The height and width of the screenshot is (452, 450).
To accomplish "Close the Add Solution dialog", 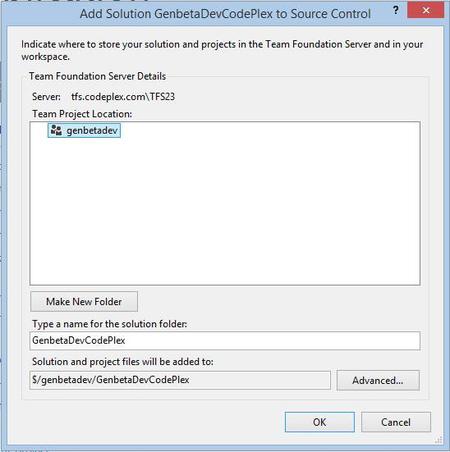I will tap(426, 10).
